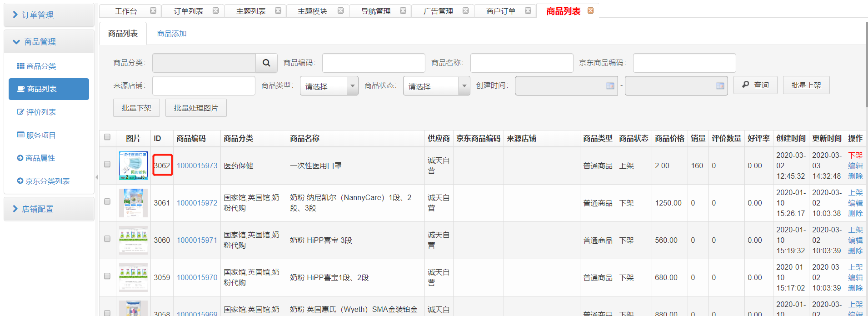Collapse the 商品管理 sidebar section
Viewport: 868px width, 316px height.
(49, 42)
